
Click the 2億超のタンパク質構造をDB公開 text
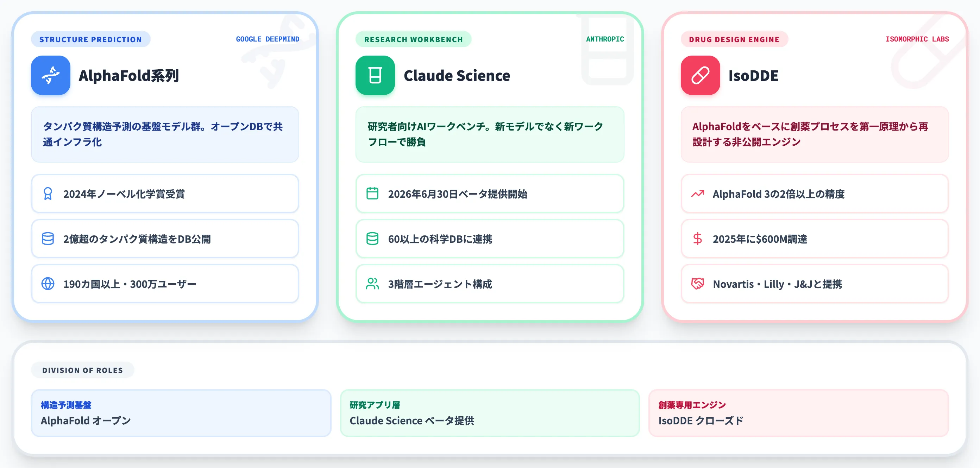137,239
